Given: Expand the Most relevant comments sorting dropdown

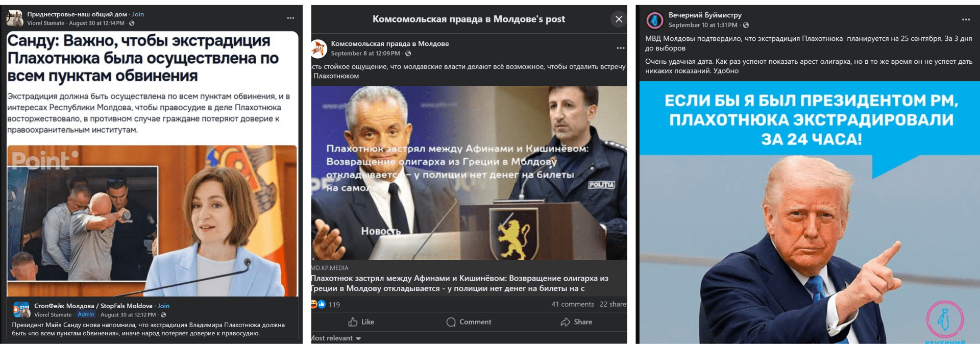Looking at the screenshot, I should pos(335,338).
